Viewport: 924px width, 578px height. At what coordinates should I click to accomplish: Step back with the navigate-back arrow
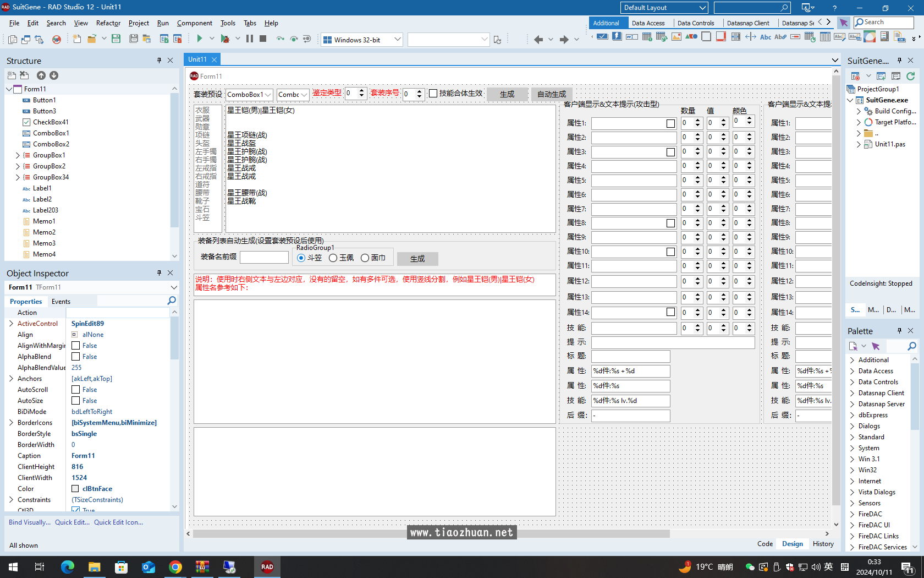538,39
